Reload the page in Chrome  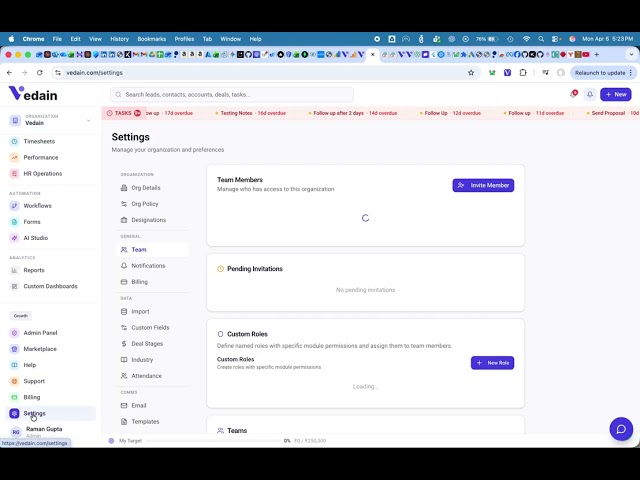(x=40, y=73)
